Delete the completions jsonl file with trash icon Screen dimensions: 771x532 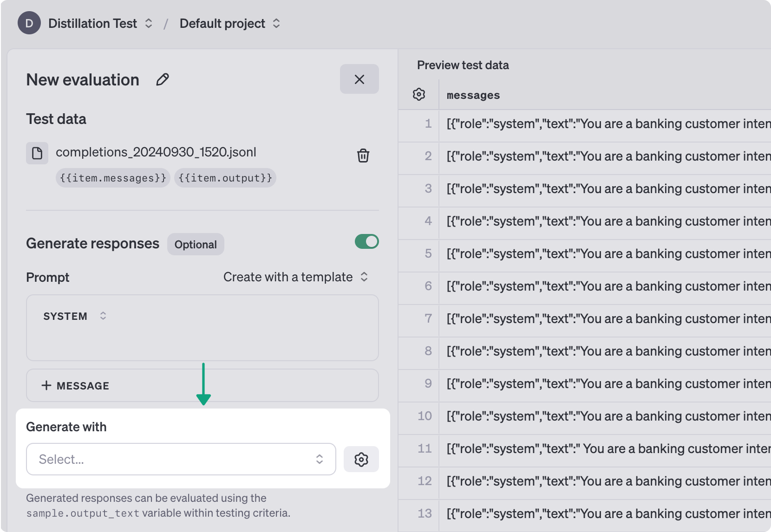363,156
